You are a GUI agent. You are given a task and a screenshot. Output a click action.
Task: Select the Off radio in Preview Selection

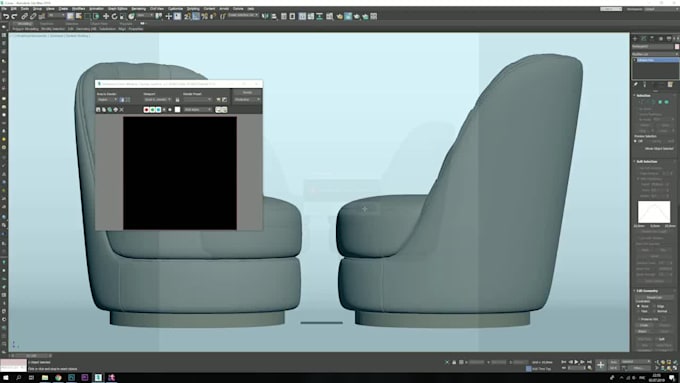pos(636,141)
